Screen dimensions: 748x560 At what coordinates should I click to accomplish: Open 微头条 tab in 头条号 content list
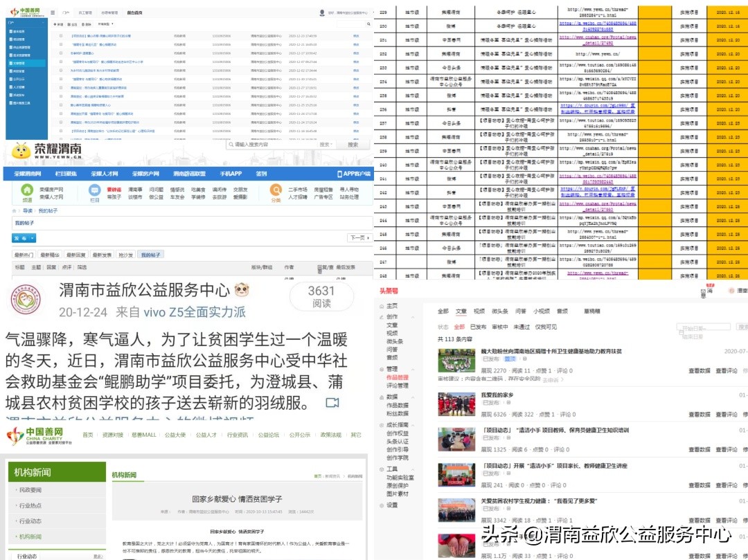tap(499, 311)
